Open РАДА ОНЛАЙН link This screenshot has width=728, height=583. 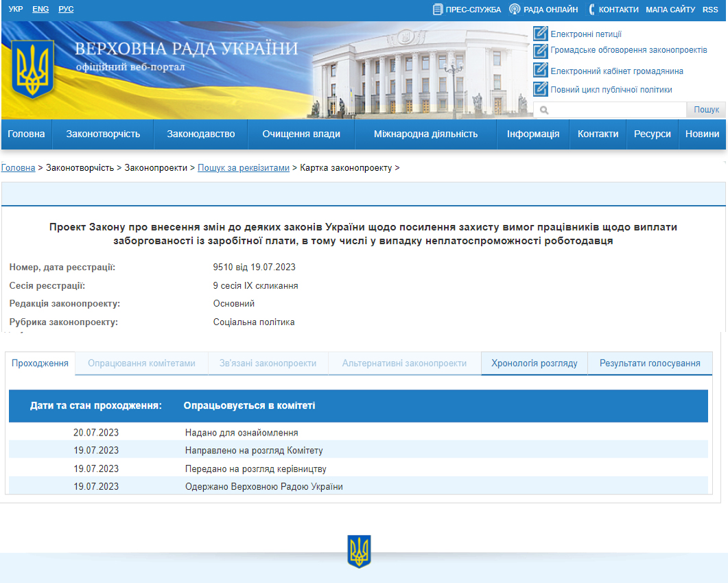point(551,10)
